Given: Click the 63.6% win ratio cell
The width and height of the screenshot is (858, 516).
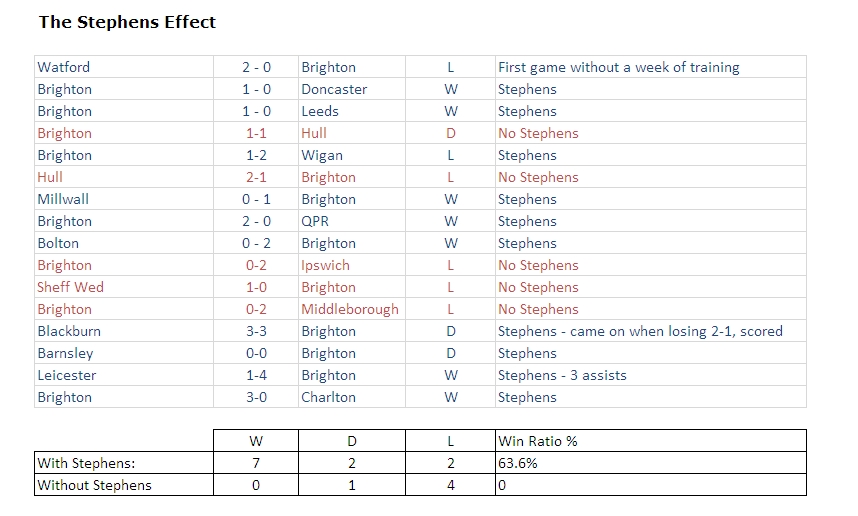Looking at the screenshot, I should tap(651, 463).
